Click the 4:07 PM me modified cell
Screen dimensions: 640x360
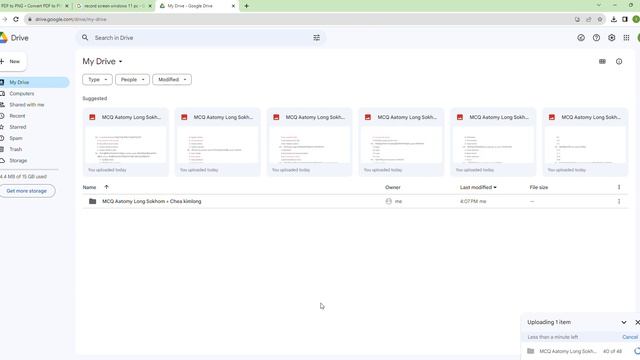point(473,201)
